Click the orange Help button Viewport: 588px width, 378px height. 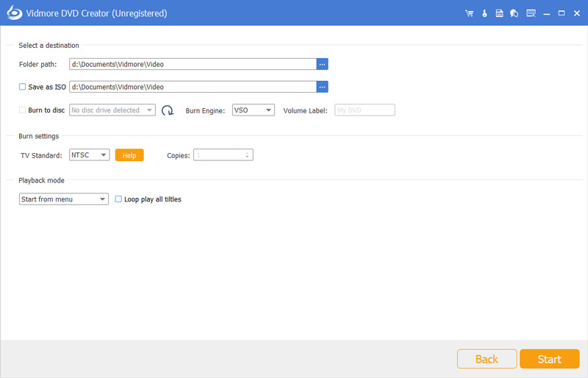pos(129,155)
